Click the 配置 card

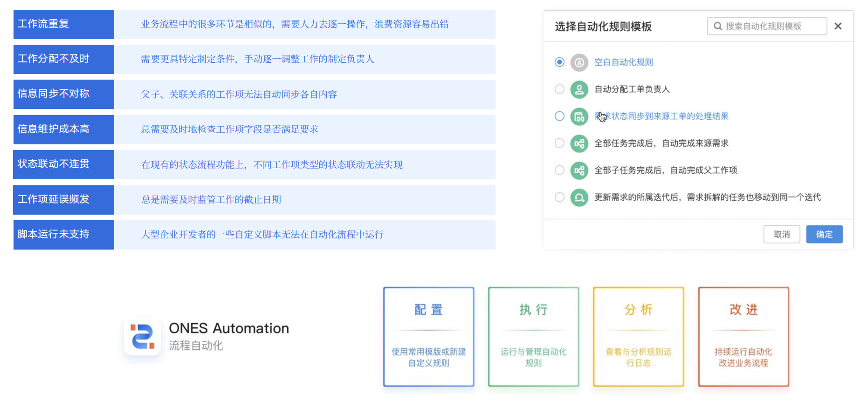point(429,337)
